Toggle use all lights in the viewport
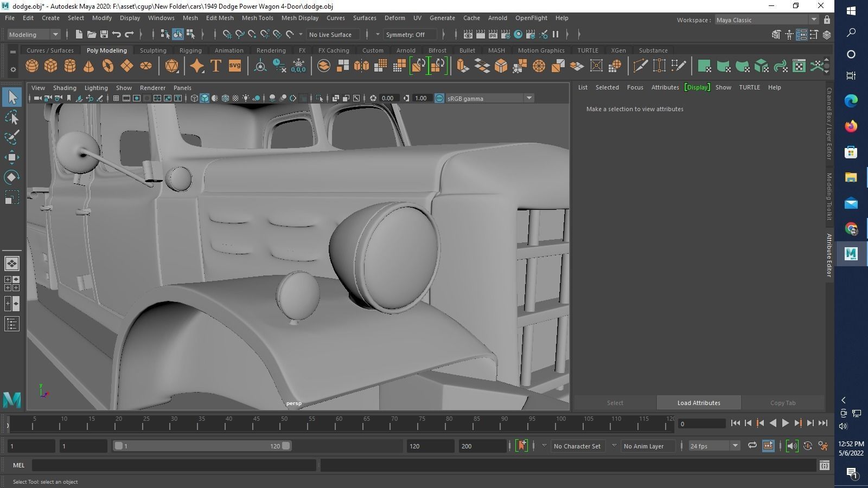The height and width of the screenshot is (488, 868). [246, 98]
